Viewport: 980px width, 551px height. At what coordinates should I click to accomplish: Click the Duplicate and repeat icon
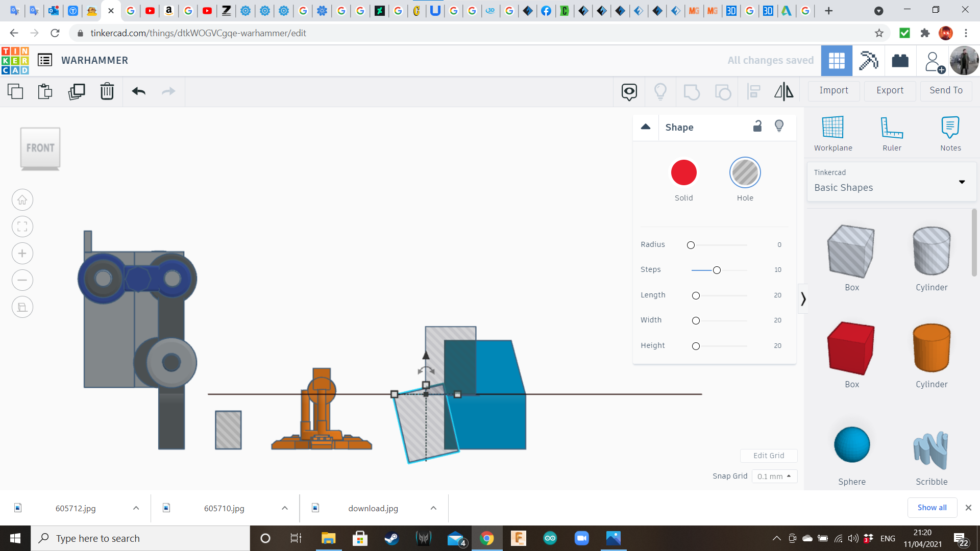tap(77, 92)
